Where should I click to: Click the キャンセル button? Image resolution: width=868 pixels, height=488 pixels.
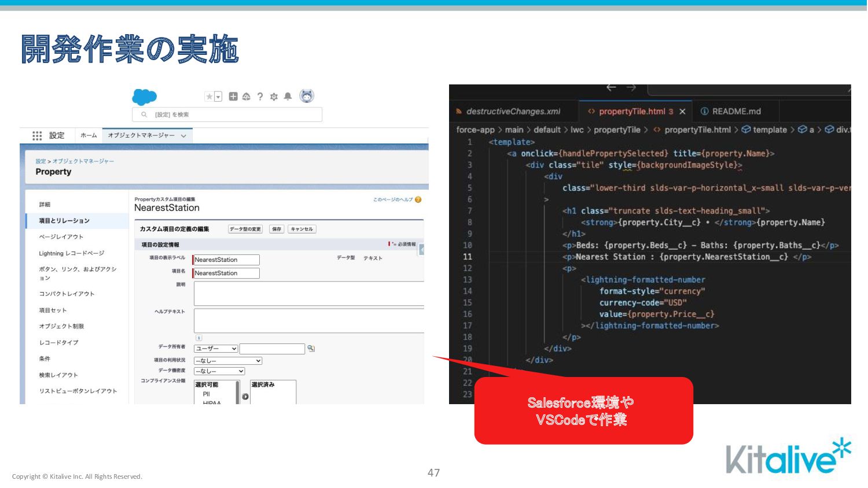pyautogui.click(x=302, y=230)
